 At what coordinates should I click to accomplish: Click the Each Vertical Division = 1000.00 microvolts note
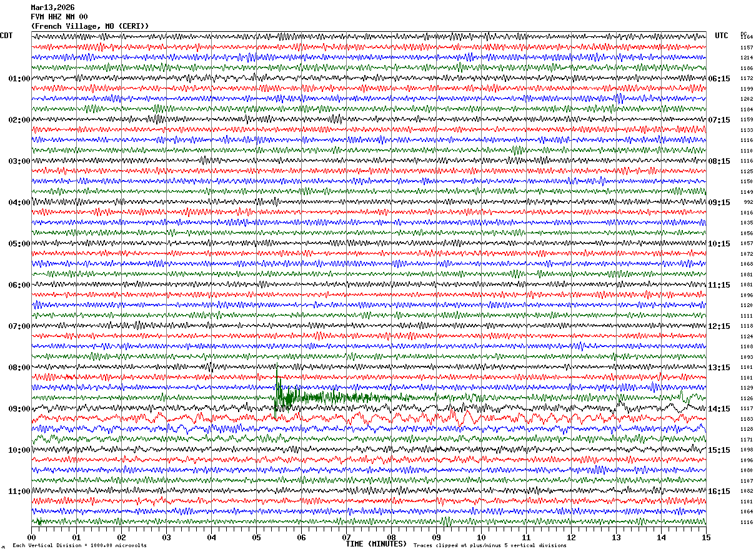[x=79, y=546]
